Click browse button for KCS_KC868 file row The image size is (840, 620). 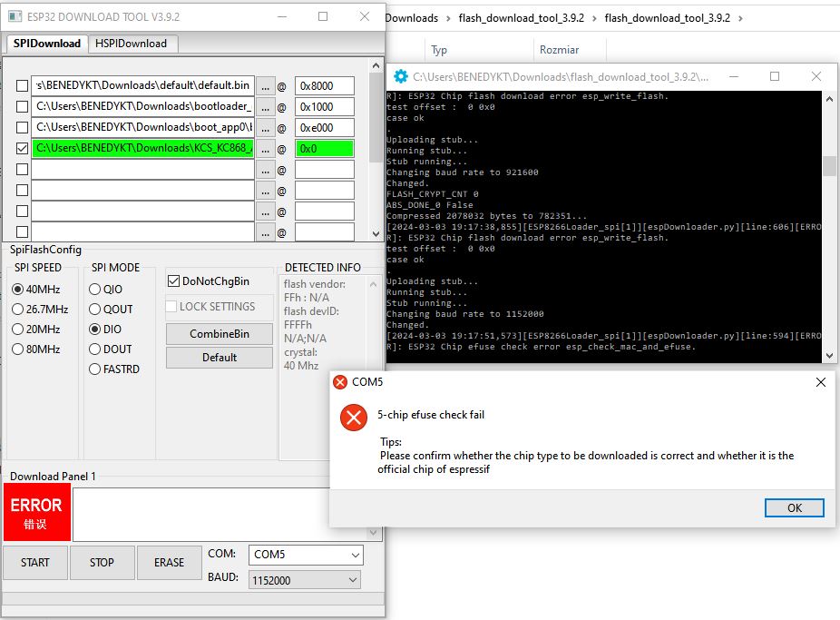tap(265, 149)
